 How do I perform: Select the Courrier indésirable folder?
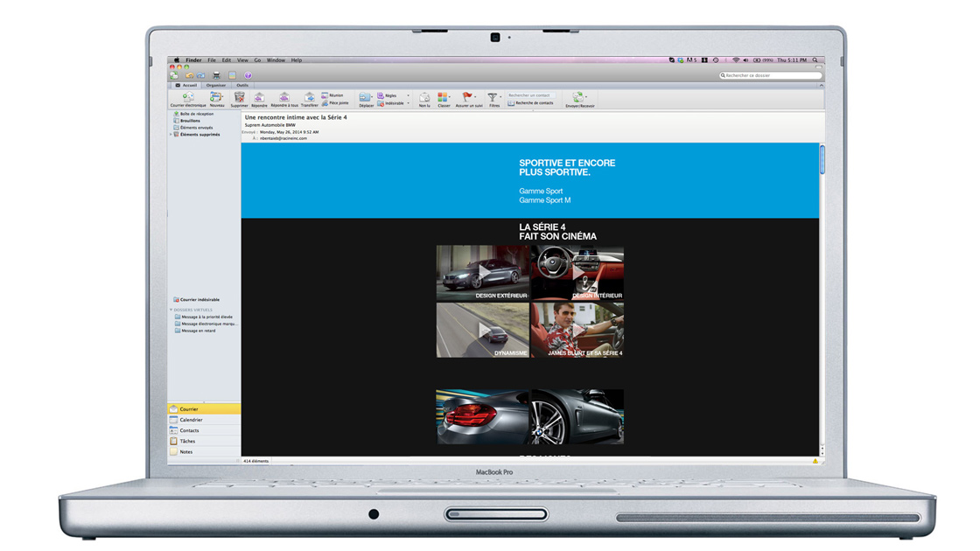[199, 300]
